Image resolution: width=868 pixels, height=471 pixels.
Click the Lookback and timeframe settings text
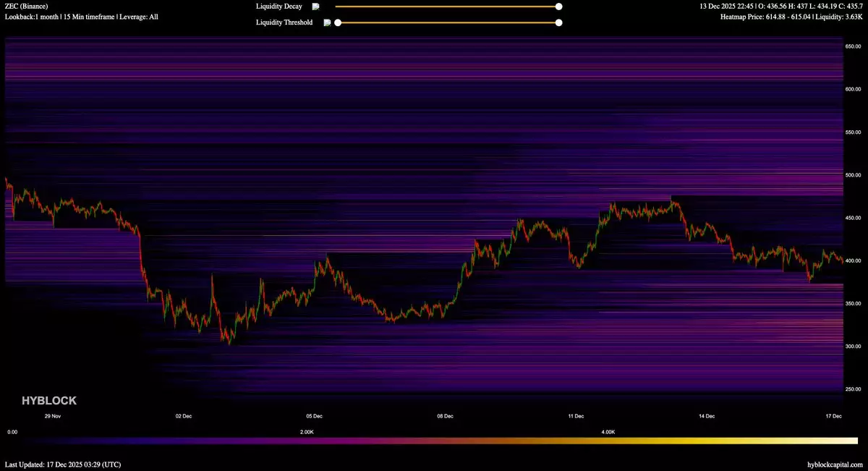[x=81, y=16]
